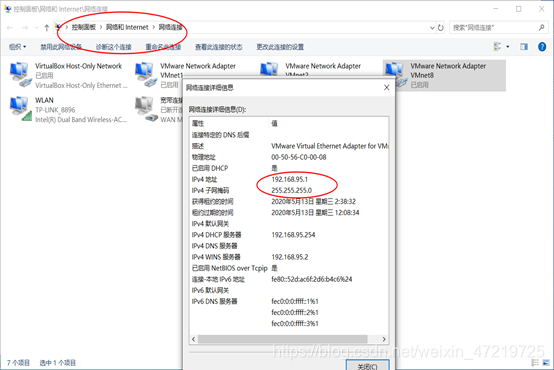Select VirtualBox Host-Only Network adapter icon

point(20,74)
